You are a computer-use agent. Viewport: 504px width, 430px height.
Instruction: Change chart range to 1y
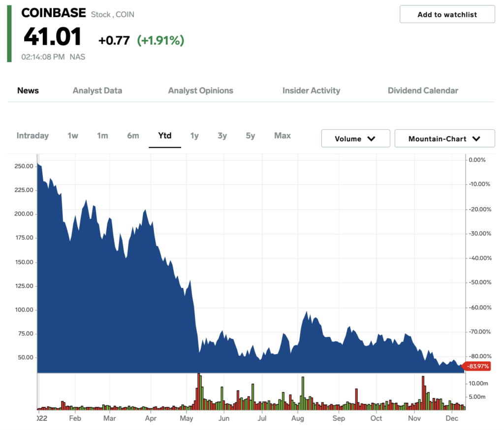pyautogui.click(x=194, y=136)
